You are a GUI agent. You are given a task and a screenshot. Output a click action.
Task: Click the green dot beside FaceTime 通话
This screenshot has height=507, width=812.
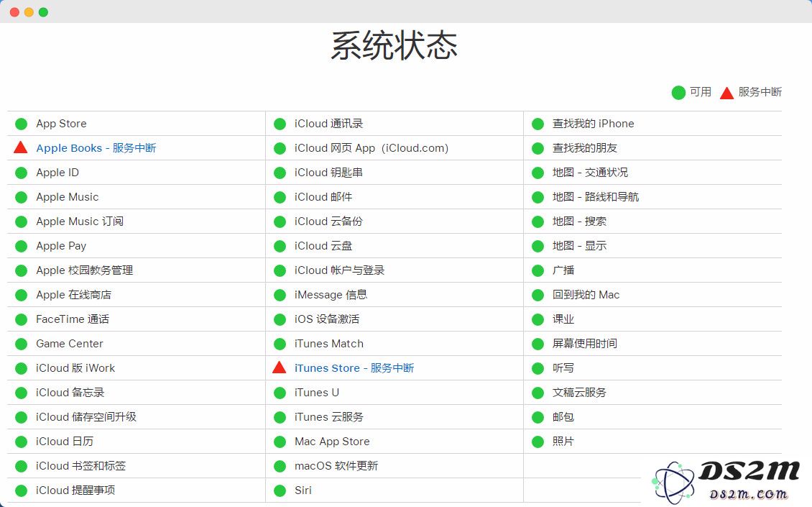[22, 319]
